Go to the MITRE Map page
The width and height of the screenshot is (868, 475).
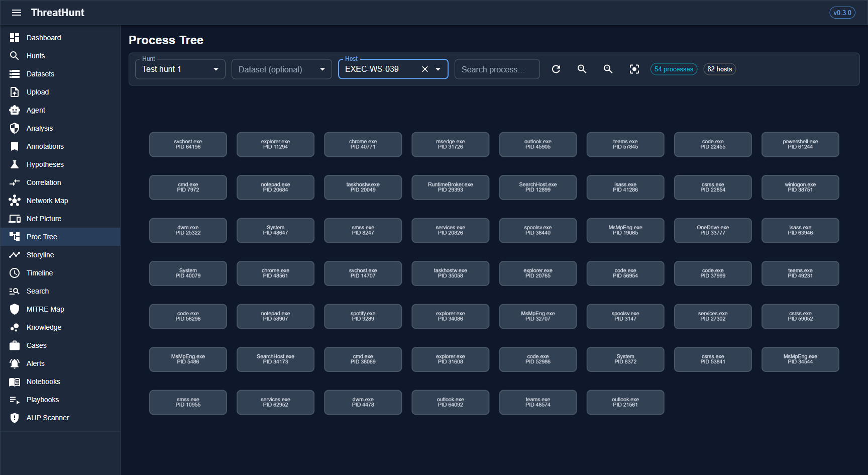coord(45,309)
